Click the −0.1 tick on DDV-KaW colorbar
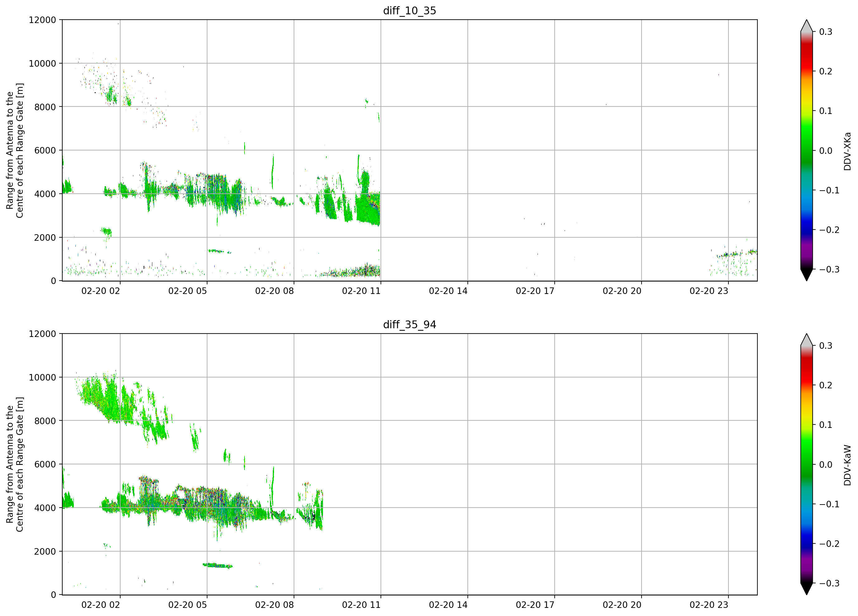Screen dimensions: 858x616 (829, 505)
